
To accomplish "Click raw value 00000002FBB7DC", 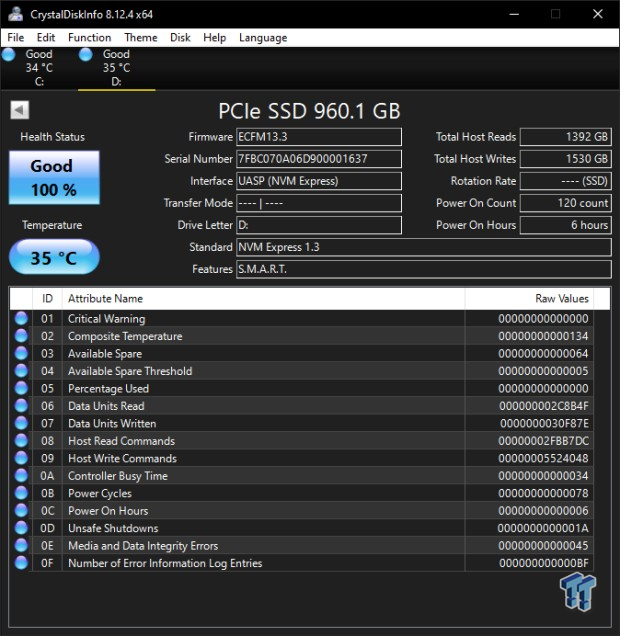I will [x=543, y=441].
